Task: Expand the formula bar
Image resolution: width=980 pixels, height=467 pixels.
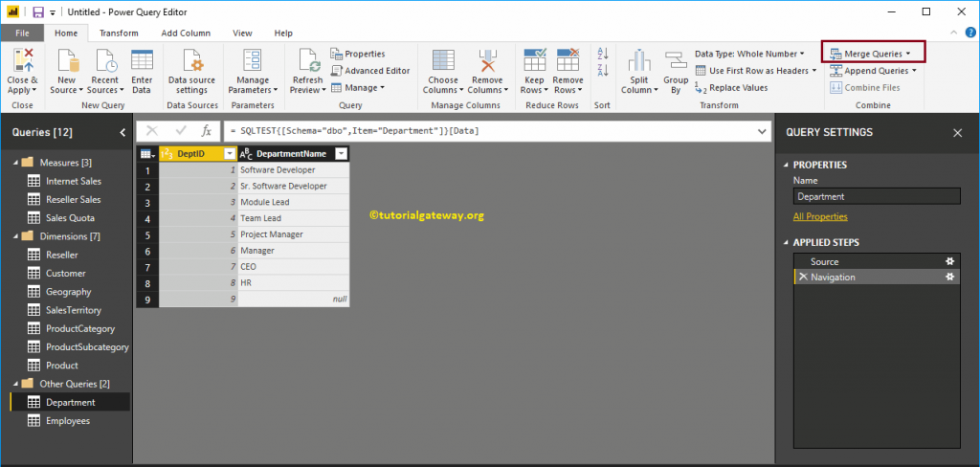Action: coord(762,131)
